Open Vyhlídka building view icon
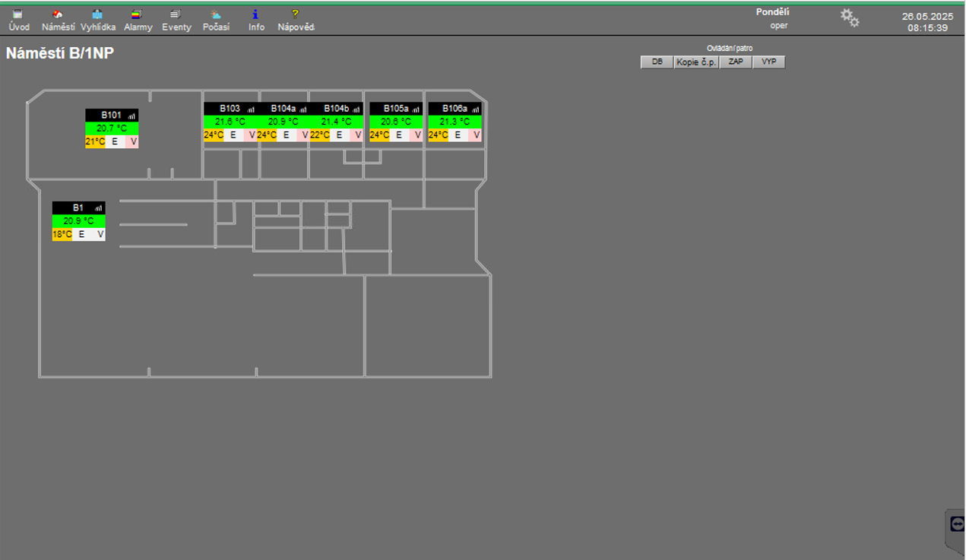 tap(97, 14)
